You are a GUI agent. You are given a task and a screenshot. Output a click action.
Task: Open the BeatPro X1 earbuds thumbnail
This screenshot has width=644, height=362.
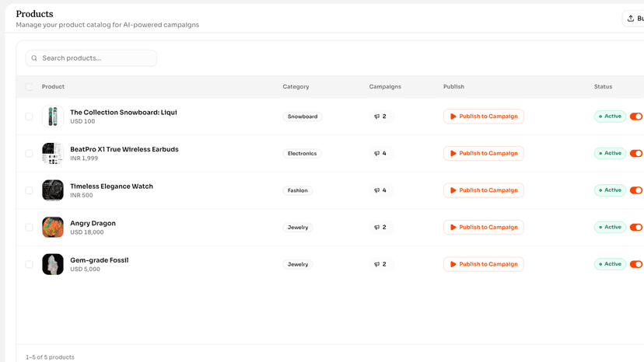[x=53, y=154]
